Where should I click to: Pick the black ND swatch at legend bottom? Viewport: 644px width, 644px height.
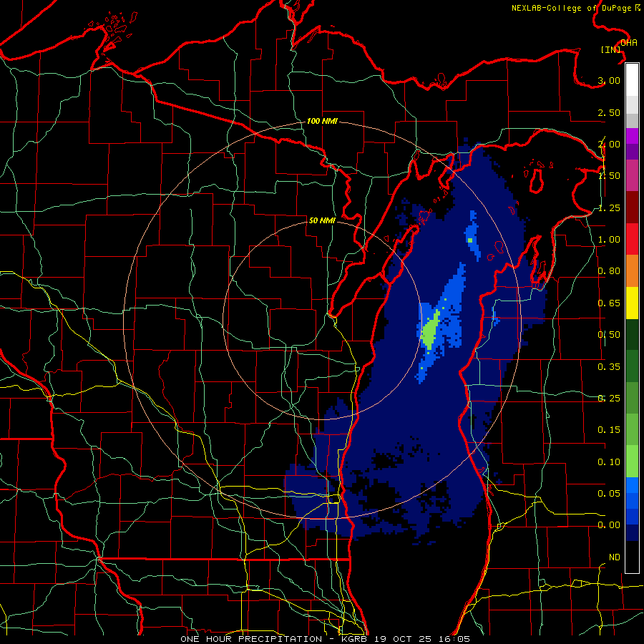pos(632,557)
